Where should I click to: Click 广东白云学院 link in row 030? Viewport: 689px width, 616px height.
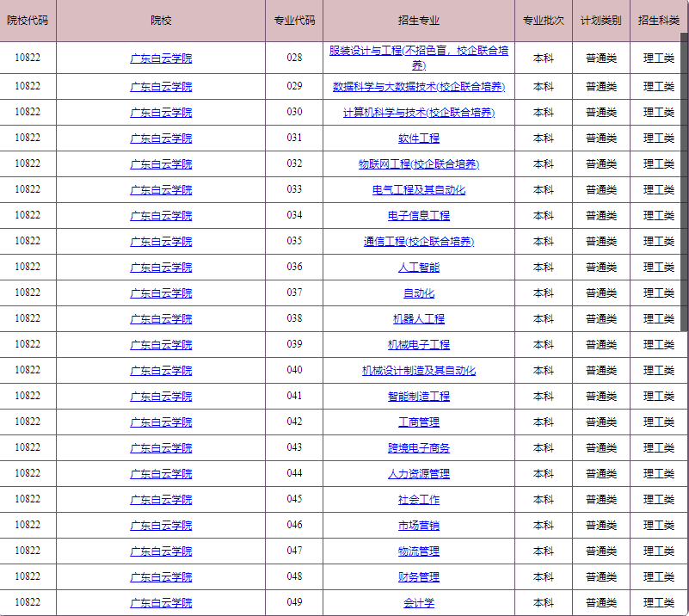pyautogui.click(x=161, y=113)
